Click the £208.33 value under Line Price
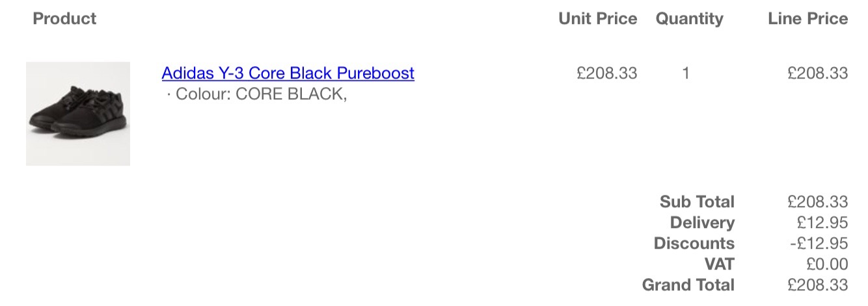 (817, 73)
